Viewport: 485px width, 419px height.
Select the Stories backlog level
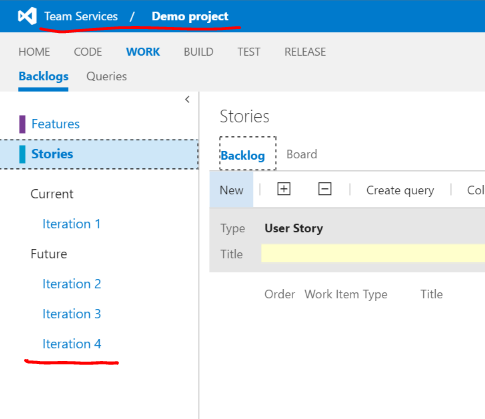(x=99, y=154)
